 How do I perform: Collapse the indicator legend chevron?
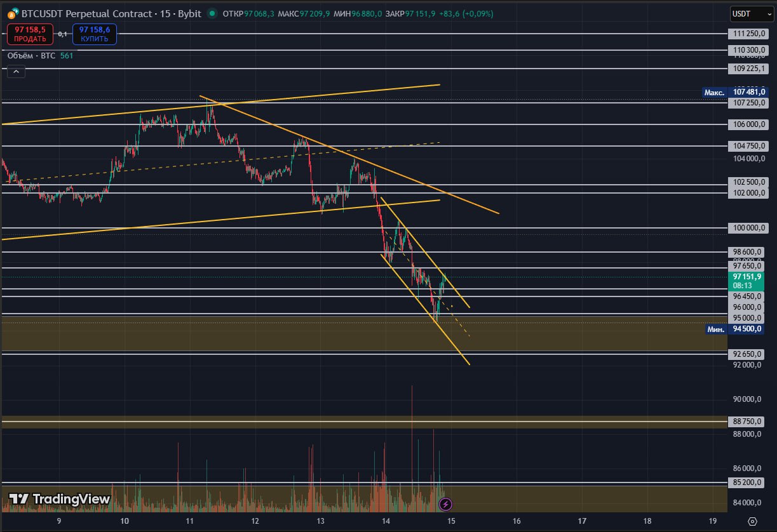pyautogui.click(x=17, y=72)
